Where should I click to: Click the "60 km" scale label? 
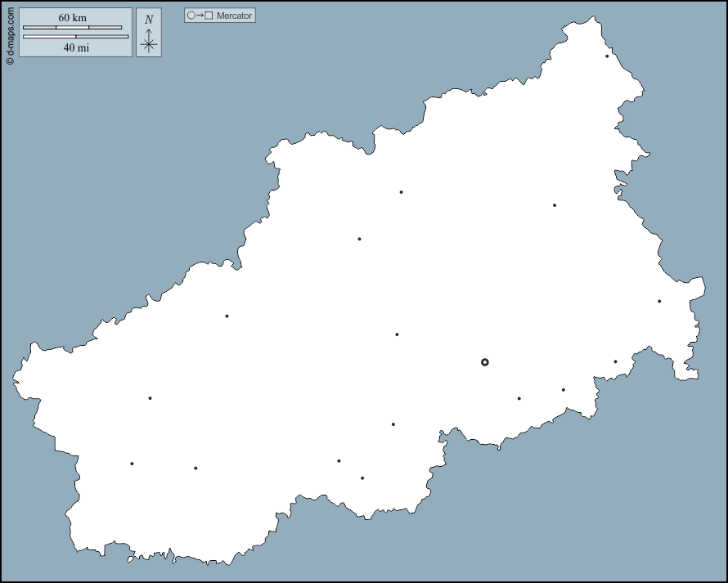click(x=72, y=18)
